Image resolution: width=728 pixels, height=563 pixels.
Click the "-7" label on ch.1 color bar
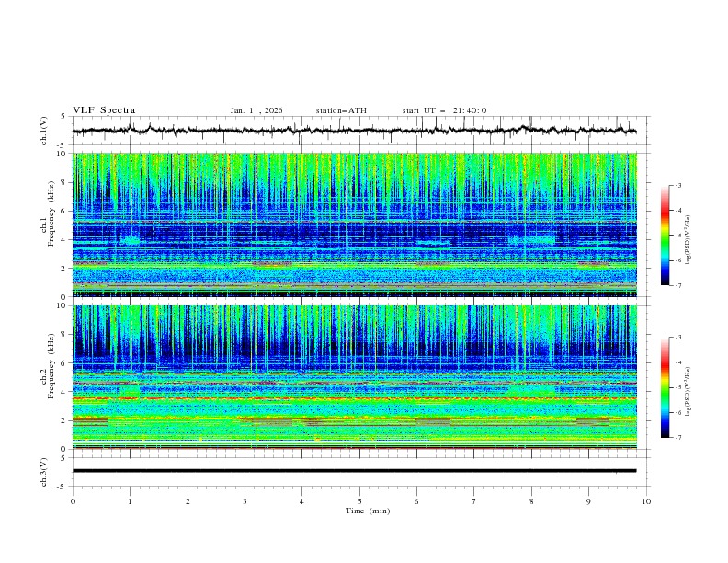tap(678, 285)
